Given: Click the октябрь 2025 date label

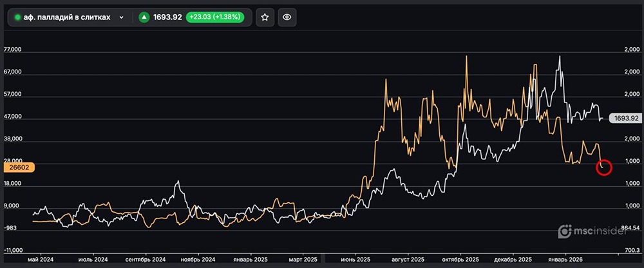Looking at the screenshot, I should (x=460, y=259).
